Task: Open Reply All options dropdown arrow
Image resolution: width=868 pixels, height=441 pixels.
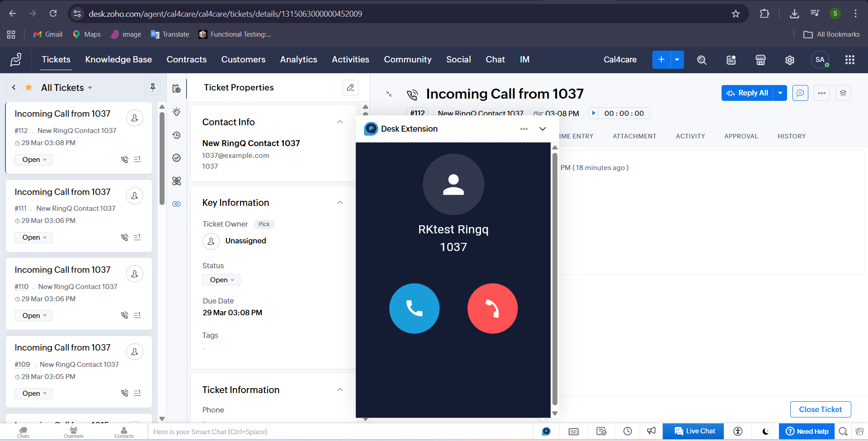Action: tap(780, 93)
